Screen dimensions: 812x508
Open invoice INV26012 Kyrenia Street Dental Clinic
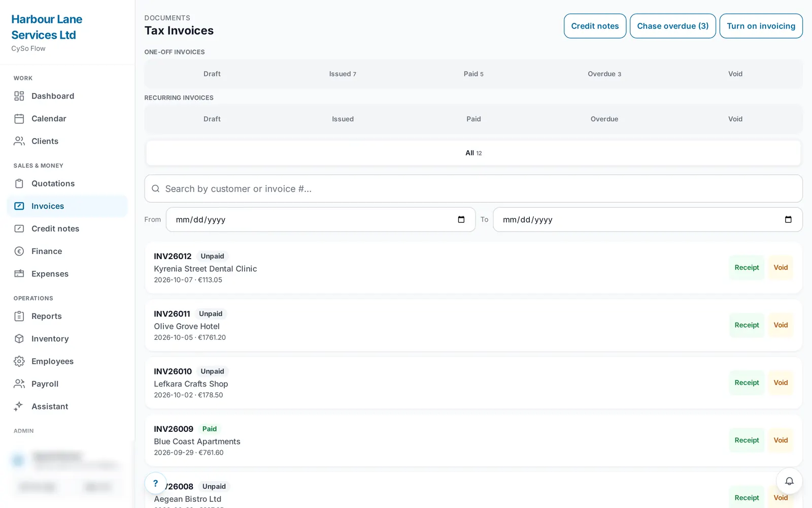click(x=473, y=268)
